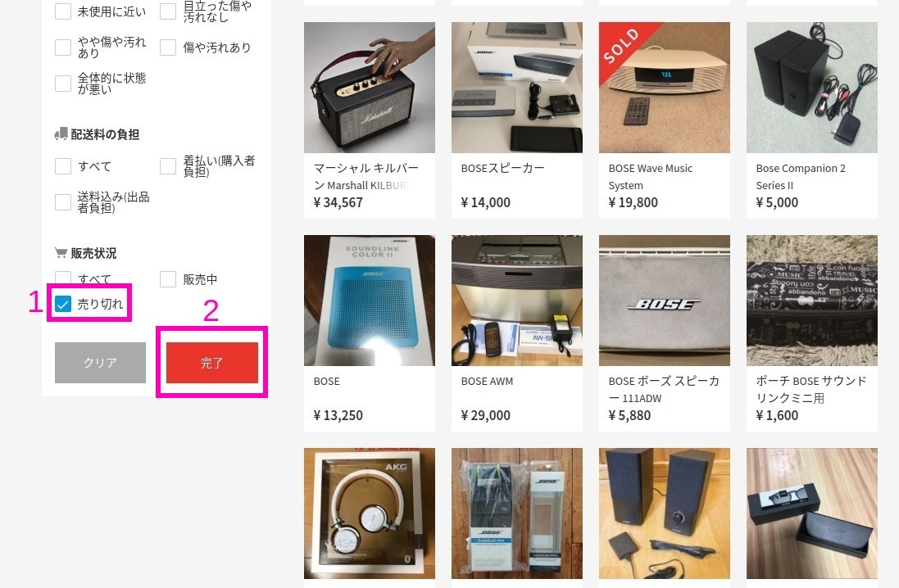This screenshot has height=588, width=899.
Task: Check 傷や汚れあり option
Action: coord(168,47)
